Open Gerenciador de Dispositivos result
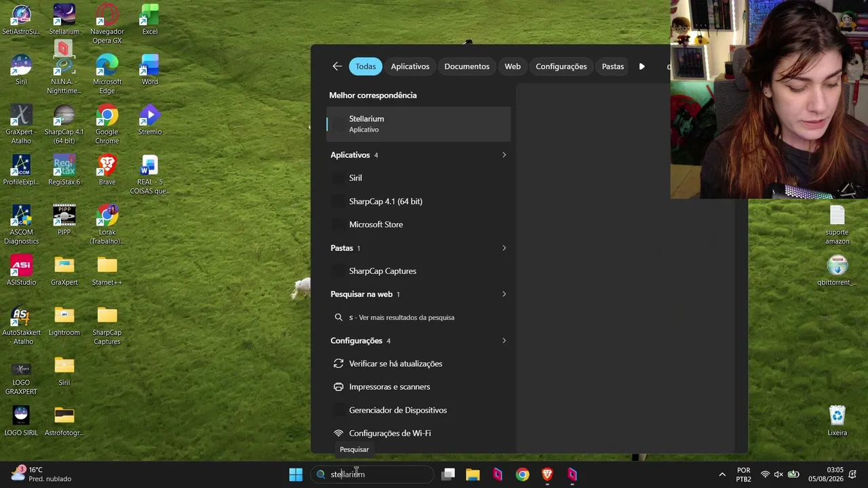Viewport: 868px width, 488px height. coord(418,410)
